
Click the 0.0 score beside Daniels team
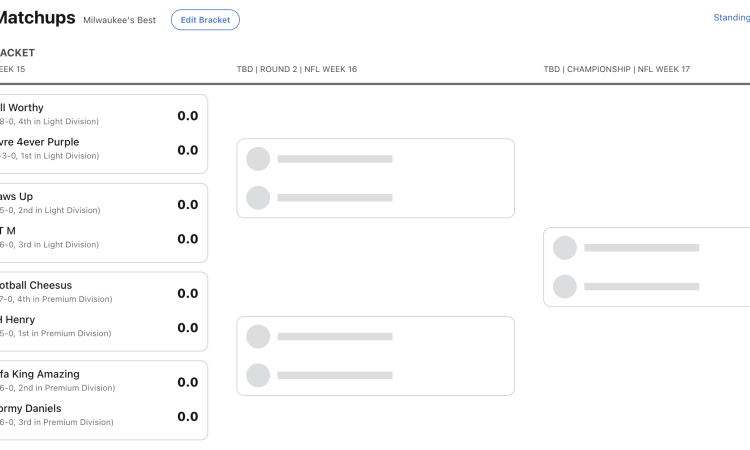(188, 416)
